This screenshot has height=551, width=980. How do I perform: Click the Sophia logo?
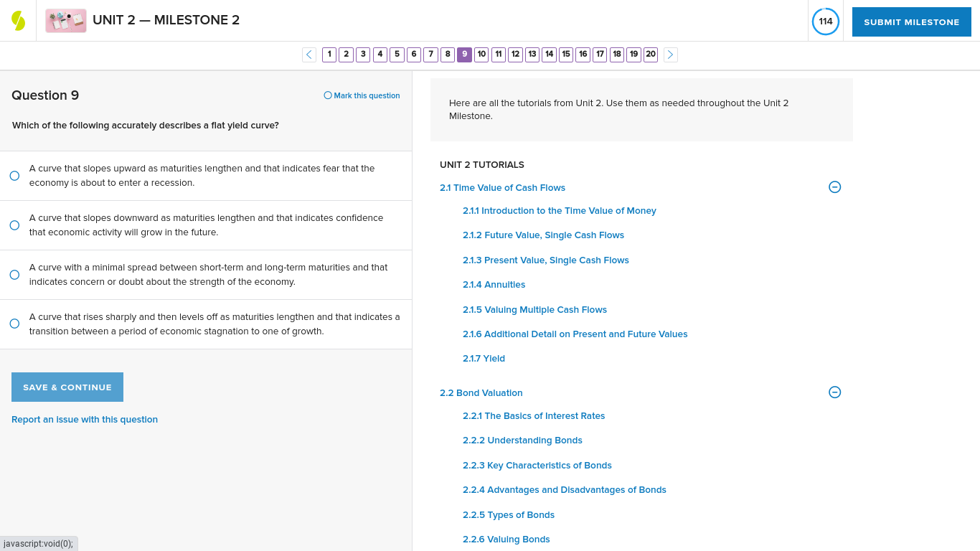coord(18,20)
